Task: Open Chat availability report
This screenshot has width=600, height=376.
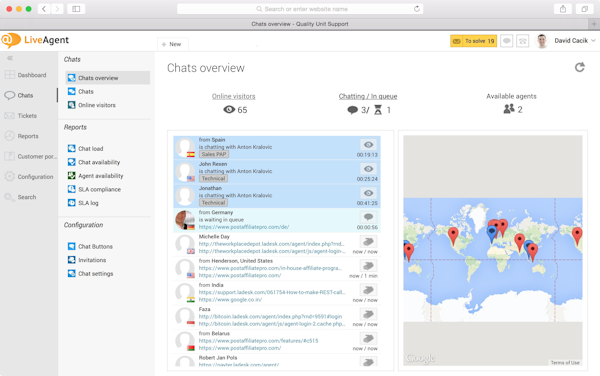Action: pos(94,162)
